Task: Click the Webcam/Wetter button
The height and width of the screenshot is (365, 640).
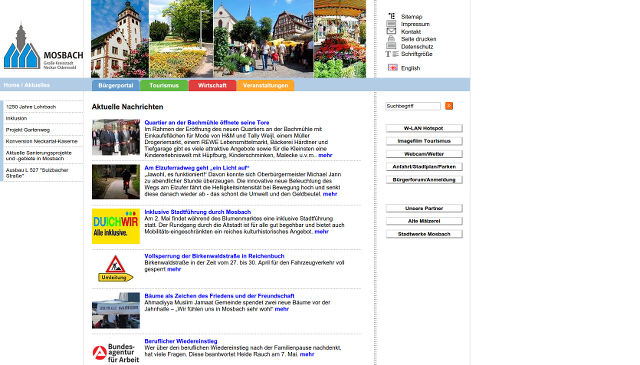Action: (424, 154)
